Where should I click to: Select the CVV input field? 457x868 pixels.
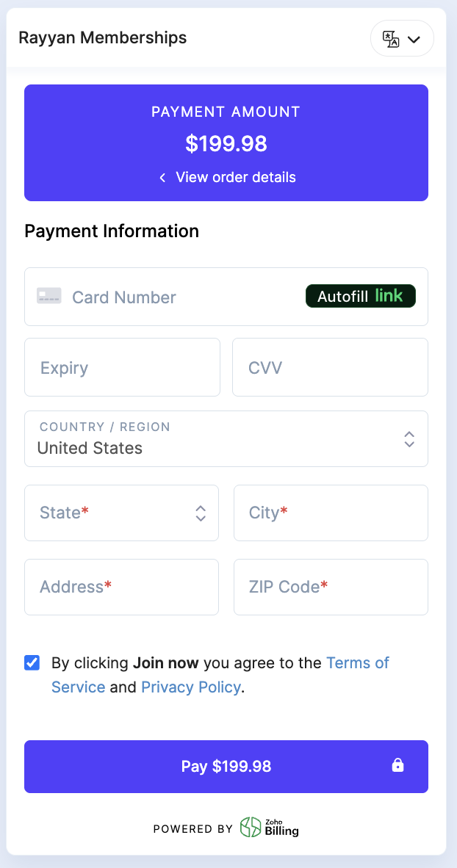330,367
